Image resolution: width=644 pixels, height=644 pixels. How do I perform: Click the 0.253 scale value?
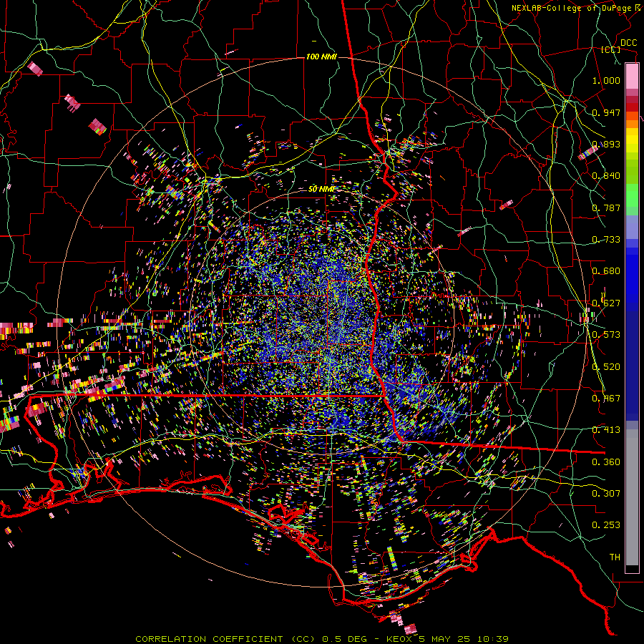click(606, 525)
